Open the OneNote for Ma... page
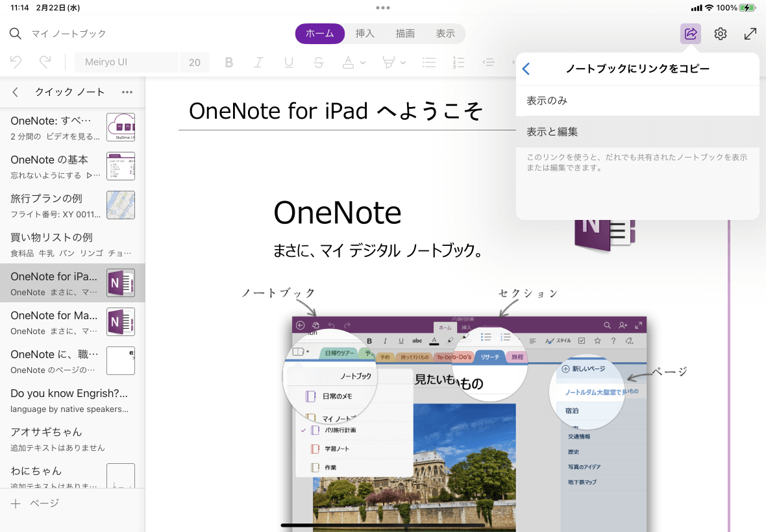 tap(72, 322)
